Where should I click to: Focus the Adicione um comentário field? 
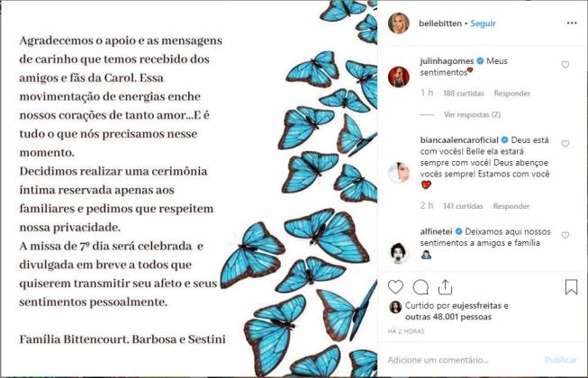tap(463, 360)
